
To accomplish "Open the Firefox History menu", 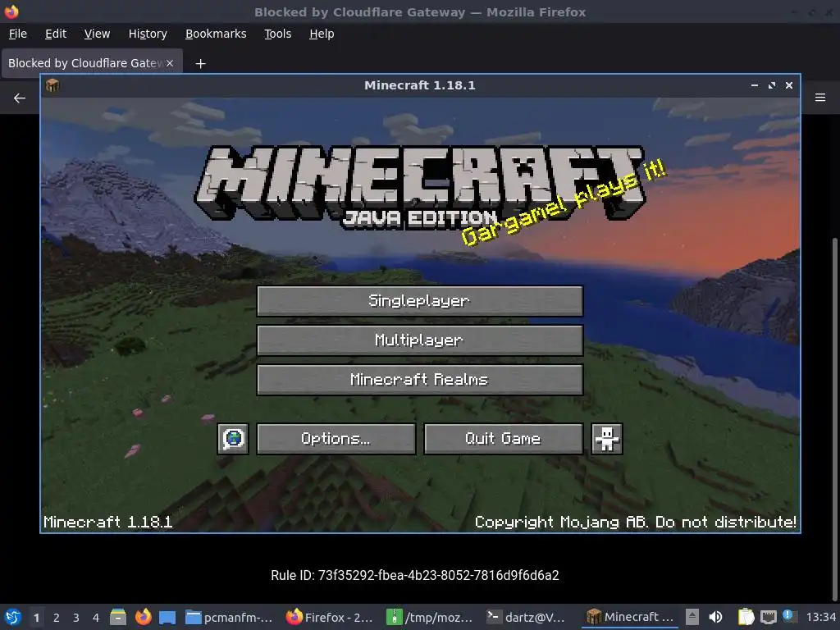I will pyautogui.click(x=148, y=34).
